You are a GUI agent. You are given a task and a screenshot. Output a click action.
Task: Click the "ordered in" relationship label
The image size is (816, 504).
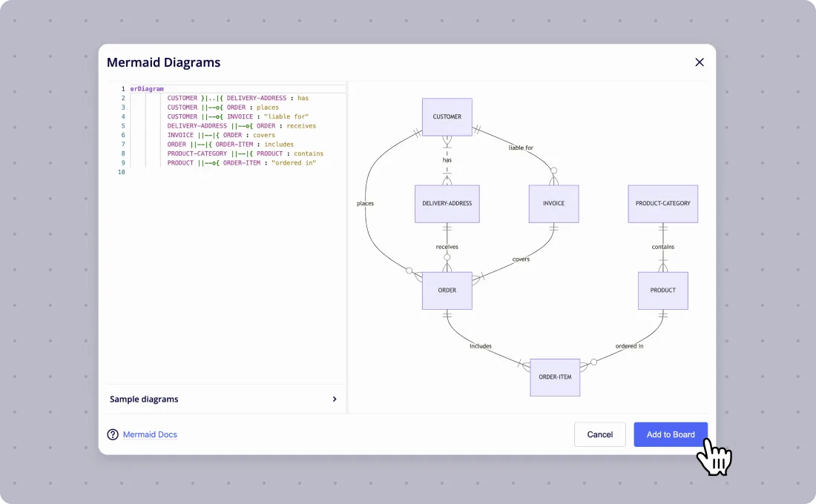(x=629, y=346)
